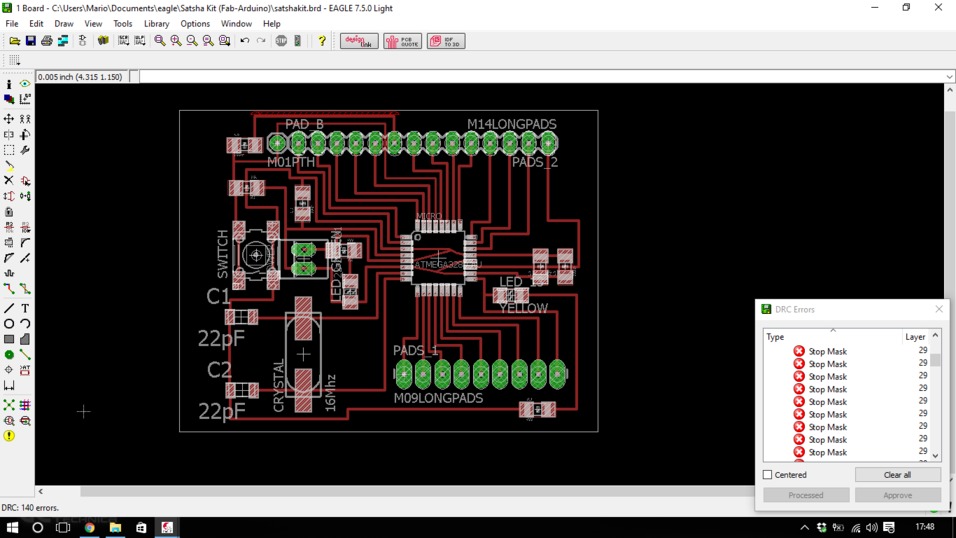The height and width of the screenshot is (538, 956).
Task: Open the DRC check tool
Action: (x=25, y=421)
